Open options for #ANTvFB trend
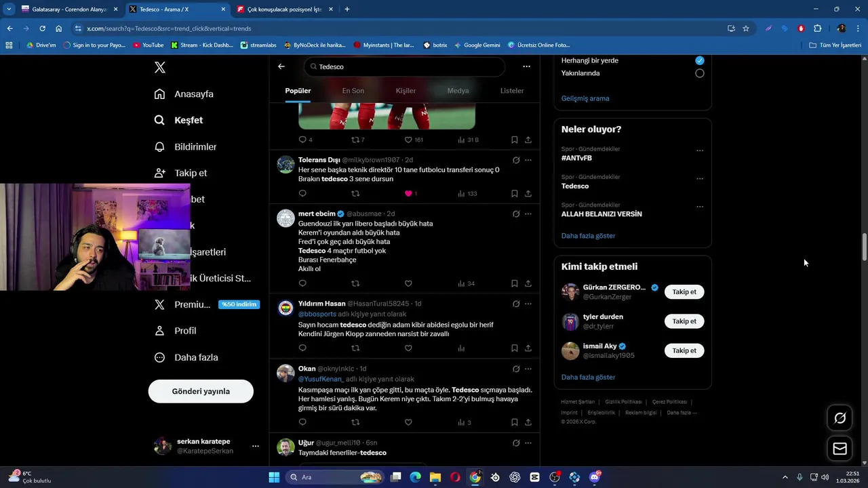The image size is (868, 488). click(700, 151)
